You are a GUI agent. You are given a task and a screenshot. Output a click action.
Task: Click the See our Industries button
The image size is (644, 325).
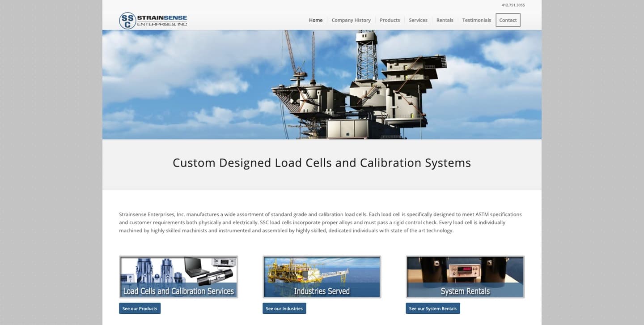(x=284, y=308)
